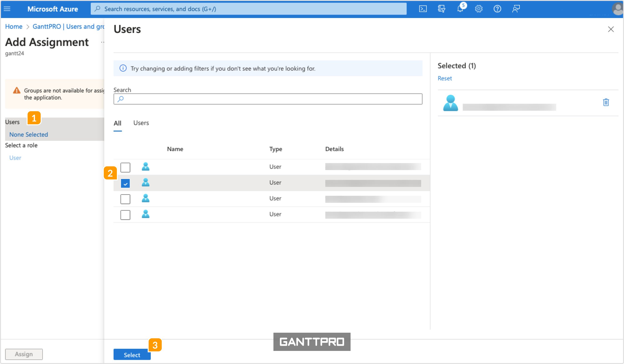Click user icon in the checked row
624x364 pixels.
tap(146, 182)
